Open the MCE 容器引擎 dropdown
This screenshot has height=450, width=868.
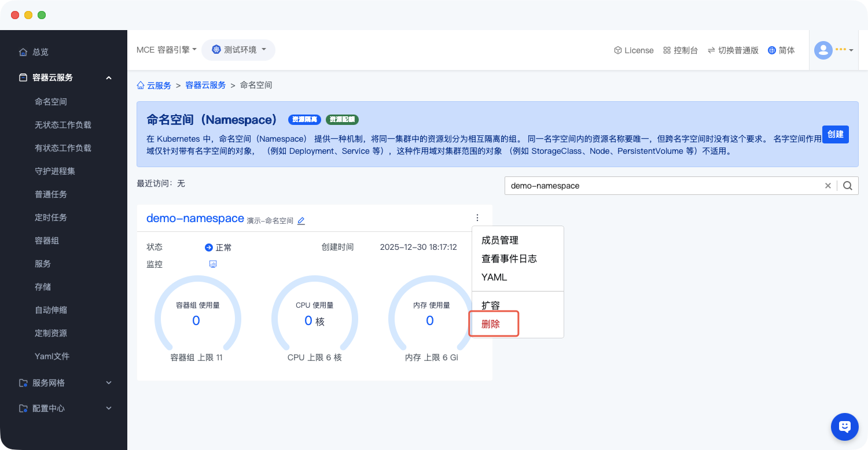[x=167, y=50]
